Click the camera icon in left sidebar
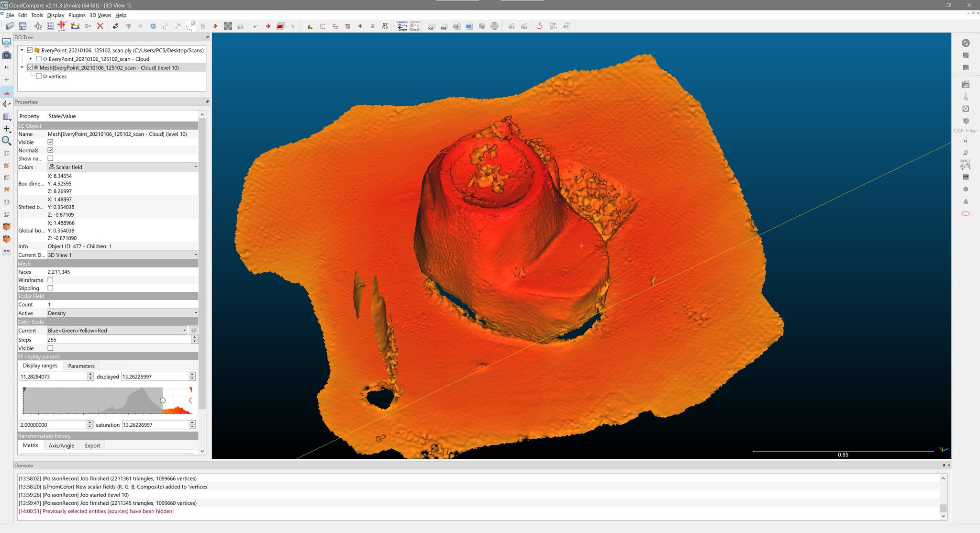Screen dimensions: 980x533 [7, 55]
